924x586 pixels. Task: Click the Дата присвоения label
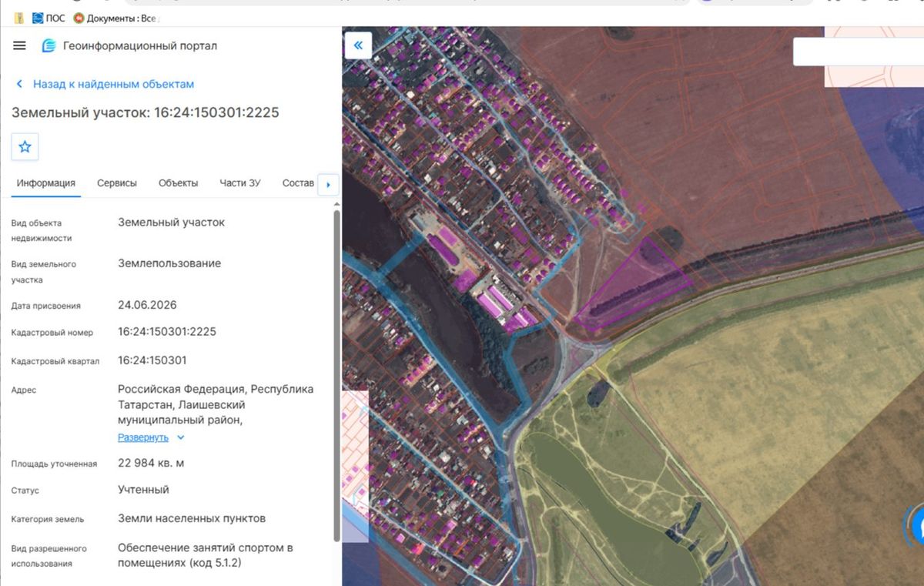(x=46, y=306)
